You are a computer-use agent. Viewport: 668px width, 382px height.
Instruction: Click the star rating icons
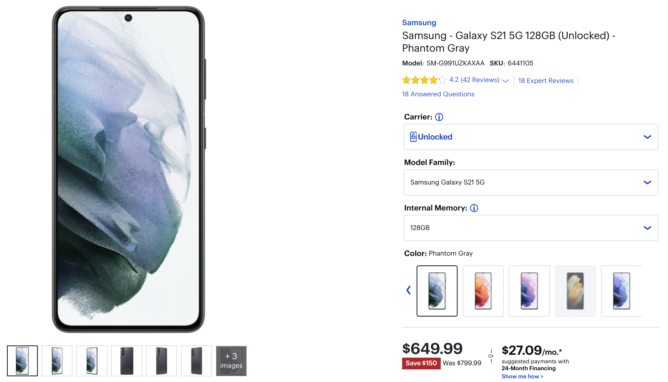(x=424, y=80)
